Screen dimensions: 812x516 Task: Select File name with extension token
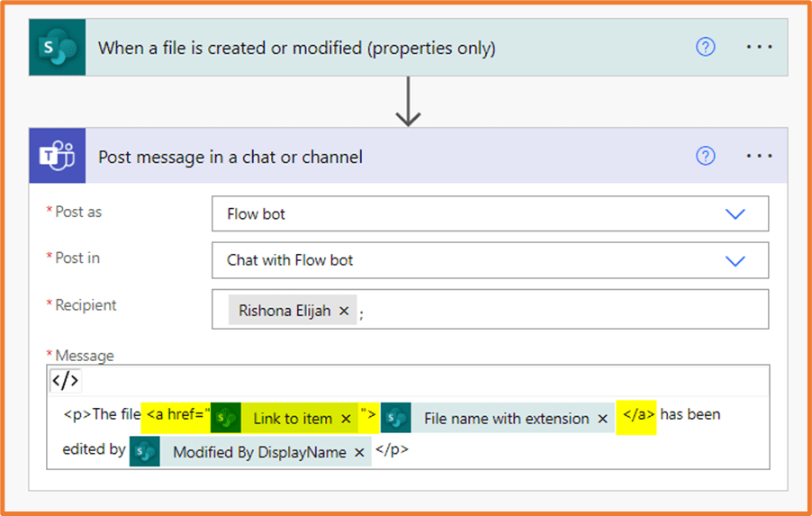[x=506, y=419]
